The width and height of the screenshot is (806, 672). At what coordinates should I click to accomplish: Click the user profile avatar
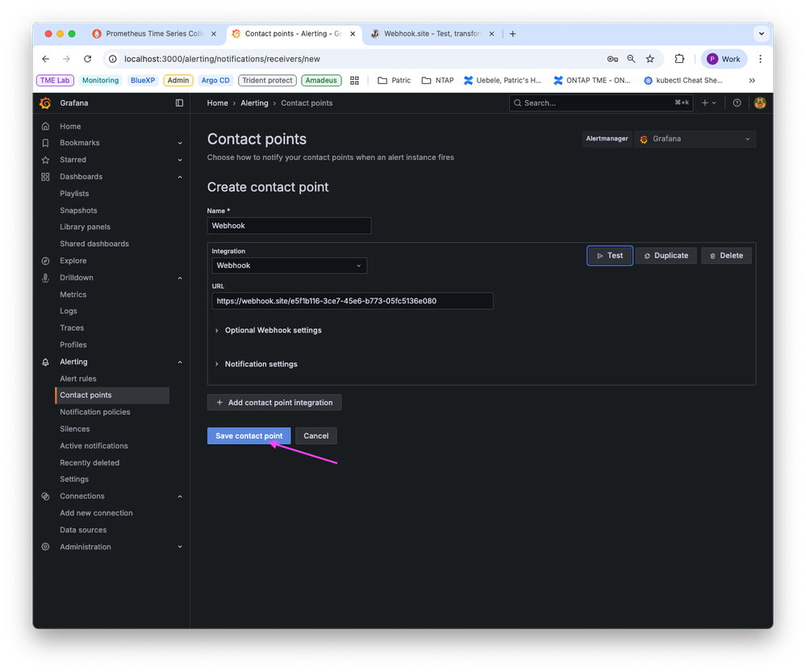[x=759, y=102]
